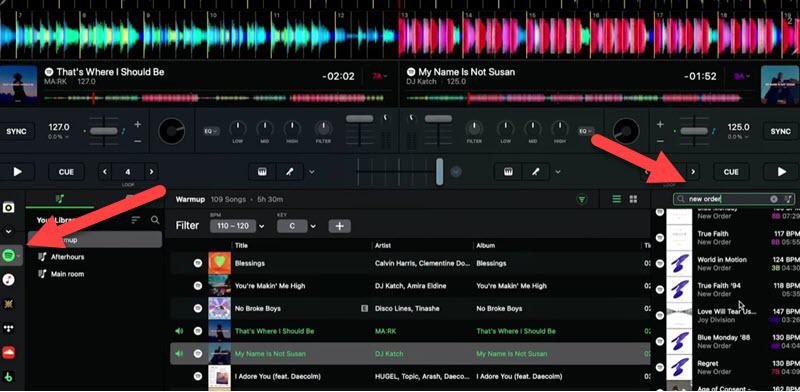Open the left deck 0.0% tempo range dropdown

(x=59, y=137)
